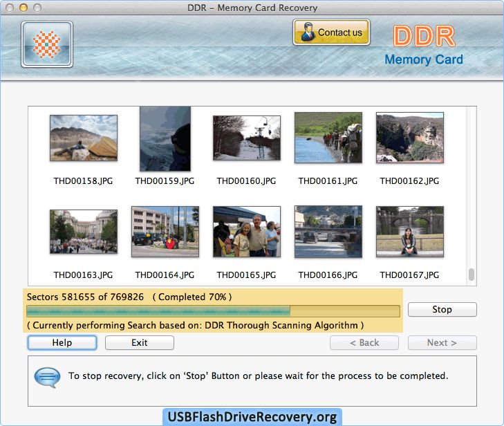Click the DDR checkered logo icon

point(47,44)
